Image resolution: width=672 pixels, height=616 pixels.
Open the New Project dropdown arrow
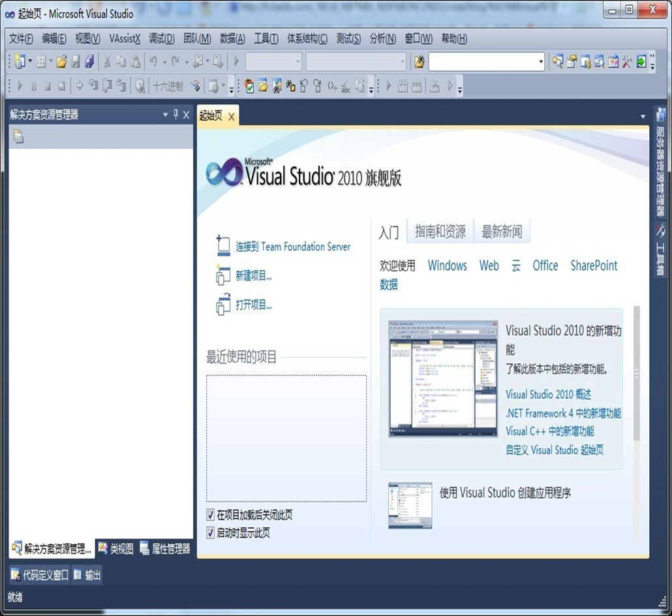click(31, 62)
